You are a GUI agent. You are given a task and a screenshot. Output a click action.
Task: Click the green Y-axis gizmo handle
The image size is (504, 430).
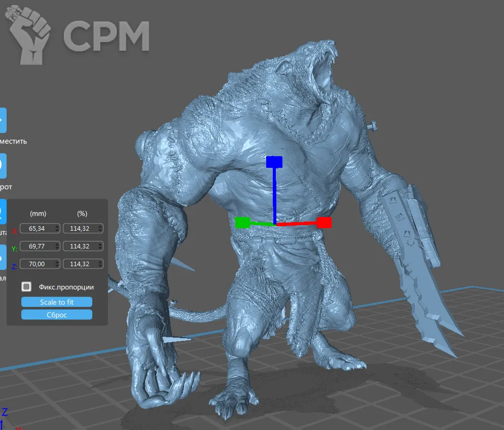[x=242, y=223]
